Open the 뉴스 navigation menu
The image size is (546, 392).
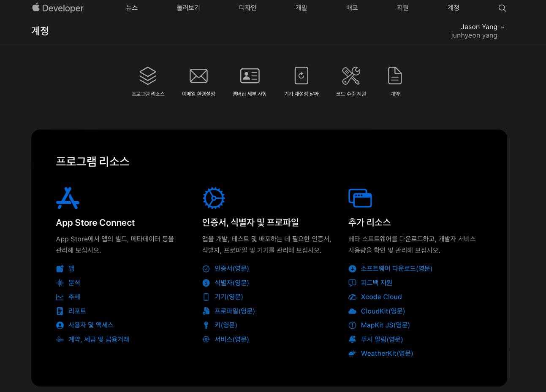coord(132,8)
